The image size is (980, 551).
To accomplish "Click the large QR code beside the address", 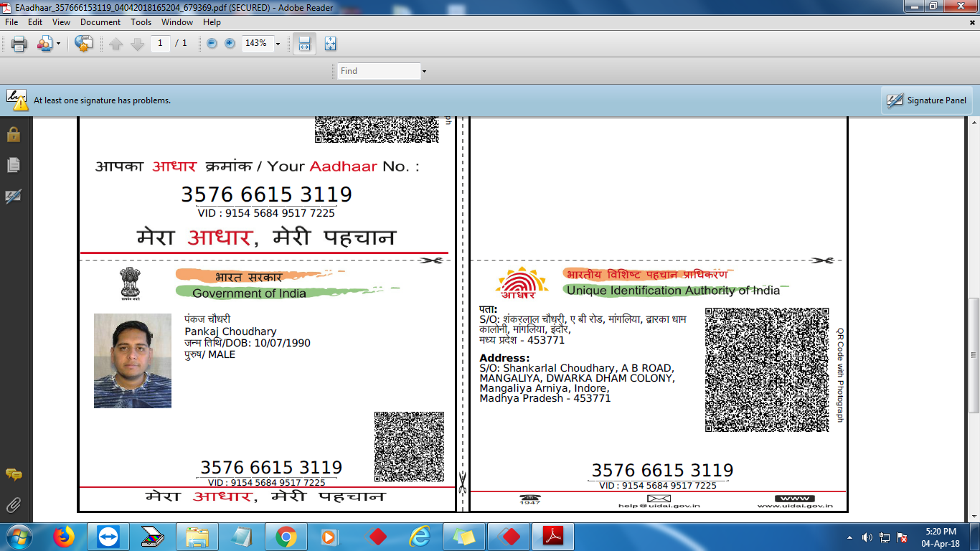I will click(767, 369).
